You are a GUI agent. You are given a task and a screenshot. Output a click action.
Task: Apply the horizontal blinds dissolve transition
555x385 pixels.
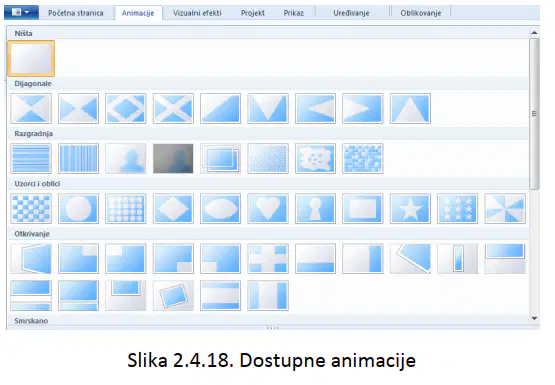click(31, 158)
